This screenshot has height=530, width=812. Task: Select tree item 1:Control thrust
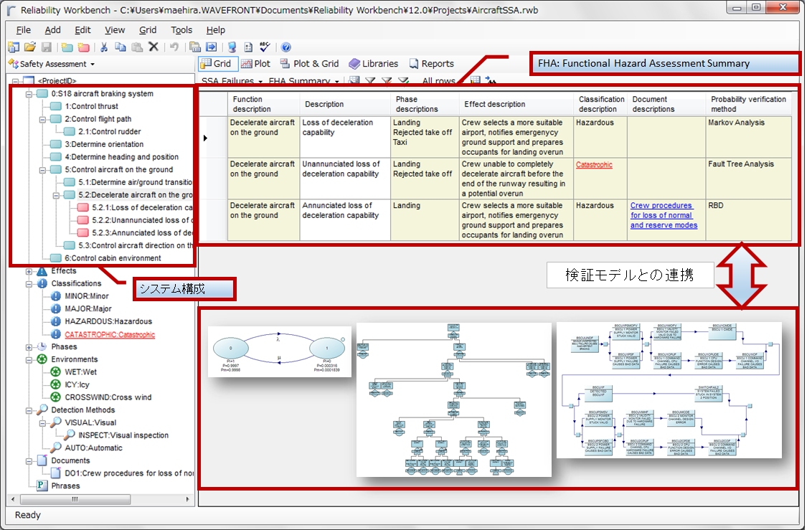[92, 106]
